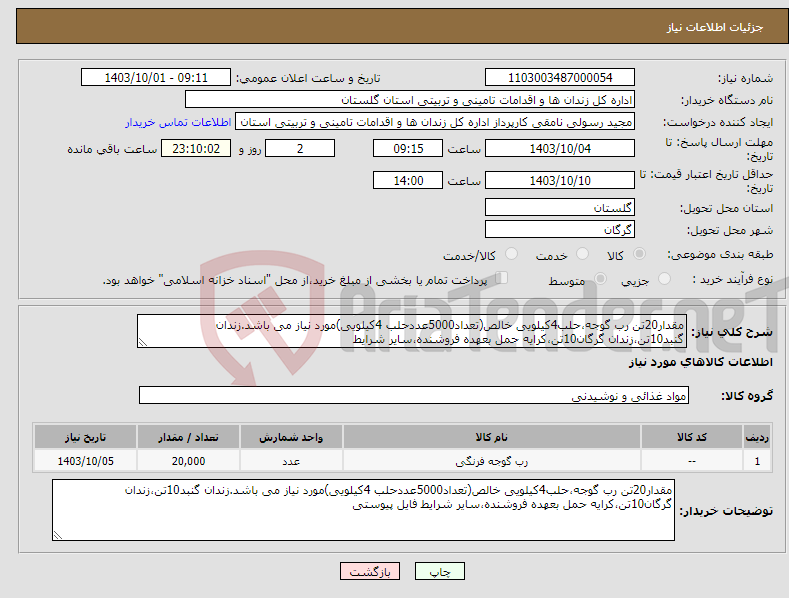Viewport: 789px width, 598px height.
Task: Select the کالا radio button
Action: tap(639, 254)
